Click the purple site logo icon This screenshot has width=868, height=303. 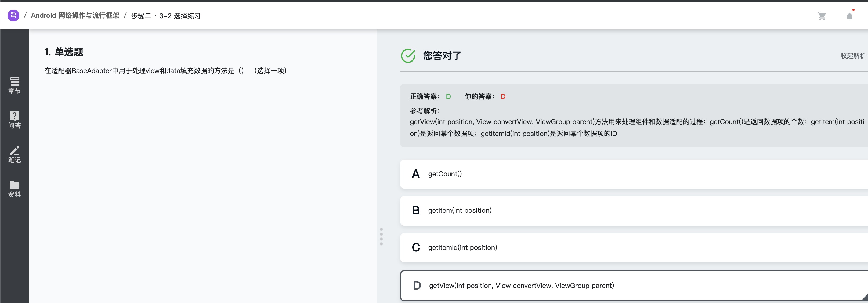(x=13, y=16)
